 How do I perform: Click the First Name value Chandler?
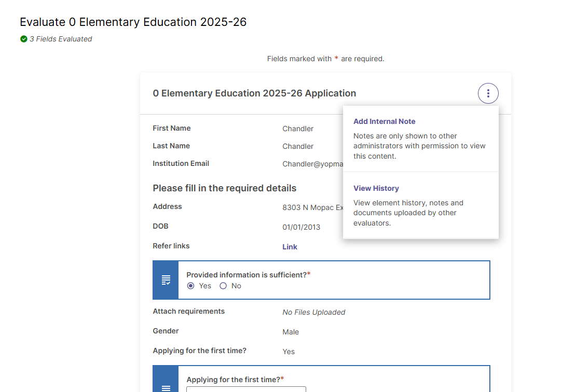pyautogui.click(x=298, y=129)
